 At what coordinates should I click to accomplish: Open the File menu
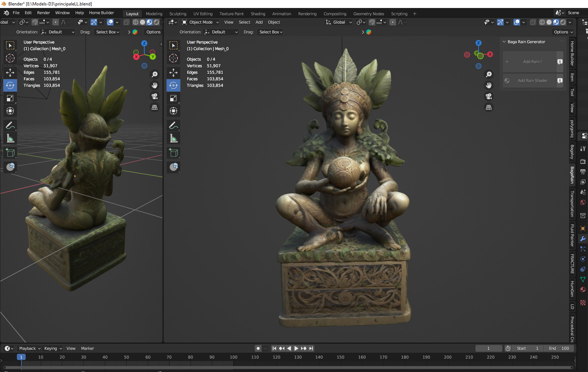coord(16,13)
